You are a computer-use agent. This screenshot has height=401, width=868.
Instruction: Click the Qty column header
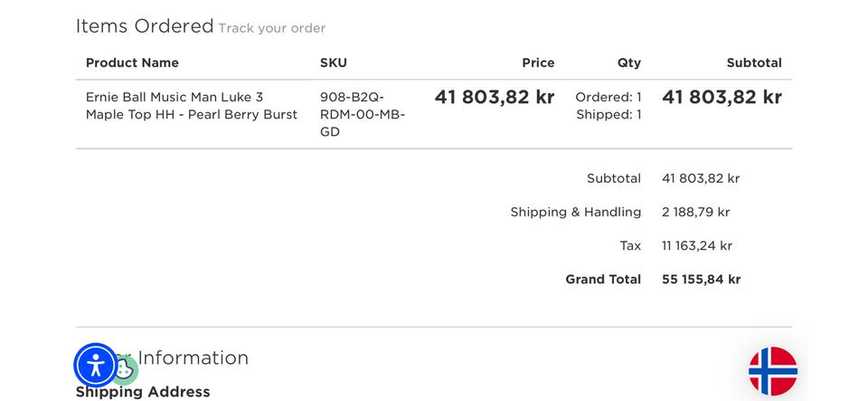(629, 62)
